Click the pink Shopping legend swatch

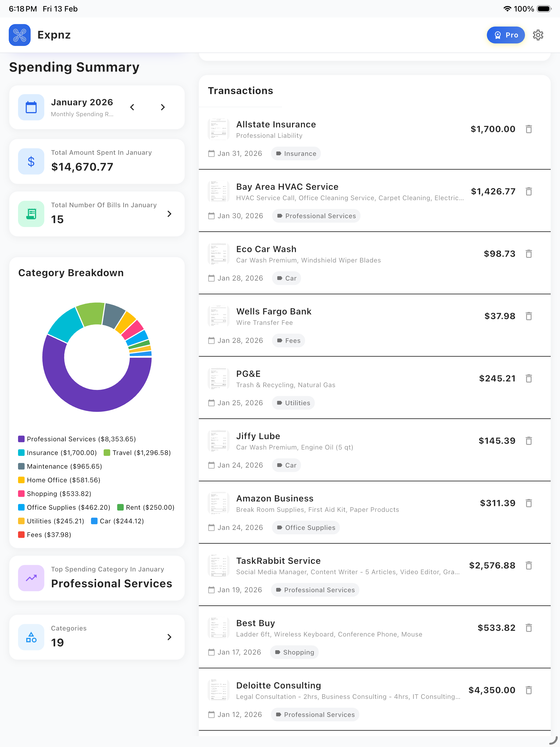tap(21, 494)
